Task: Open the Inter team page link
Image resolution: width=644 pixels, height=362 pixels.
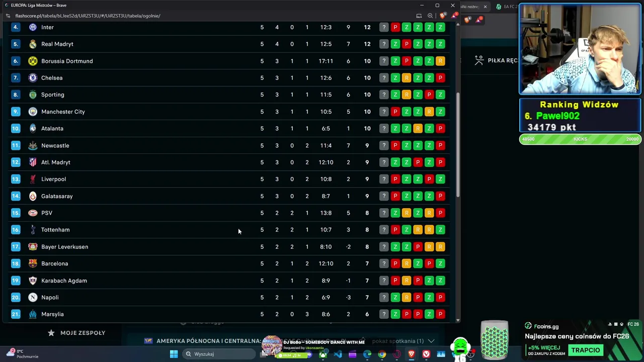Action: (x=47, y=27)
